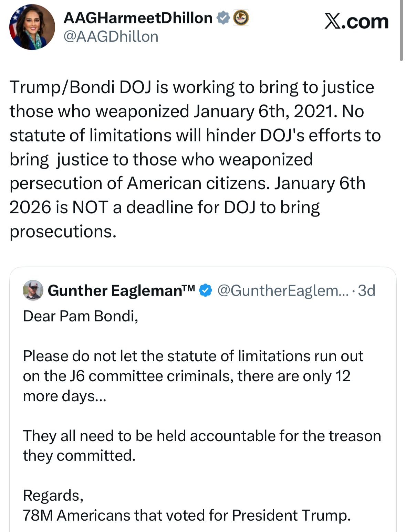406x532 pixels.
Task: Open the truncated @GuntherEaglem... handle
Action: [283, 290]
